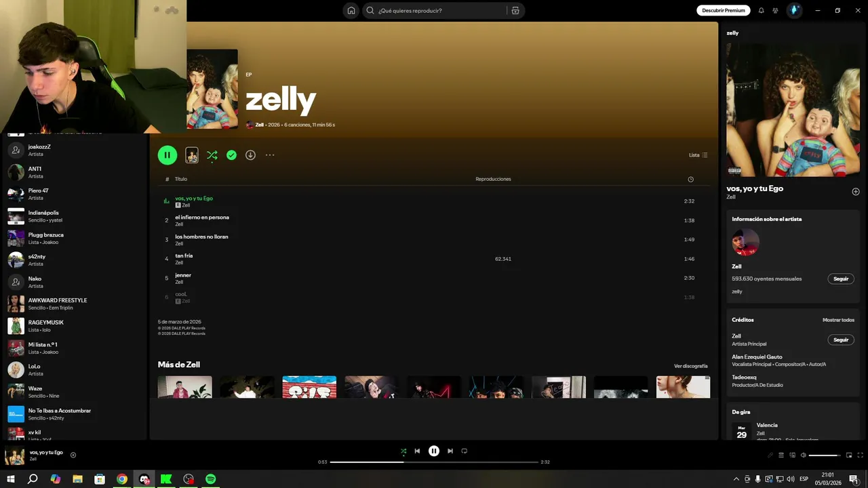Open Piero 47 artist in library
868x488 pixels.
[75, 195]
